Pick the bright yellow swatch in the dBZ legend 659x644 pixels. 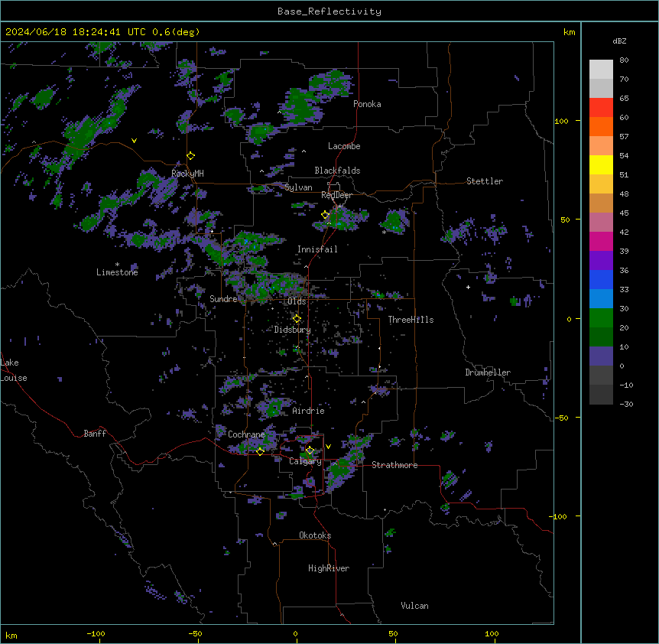[x=601, y=164]
